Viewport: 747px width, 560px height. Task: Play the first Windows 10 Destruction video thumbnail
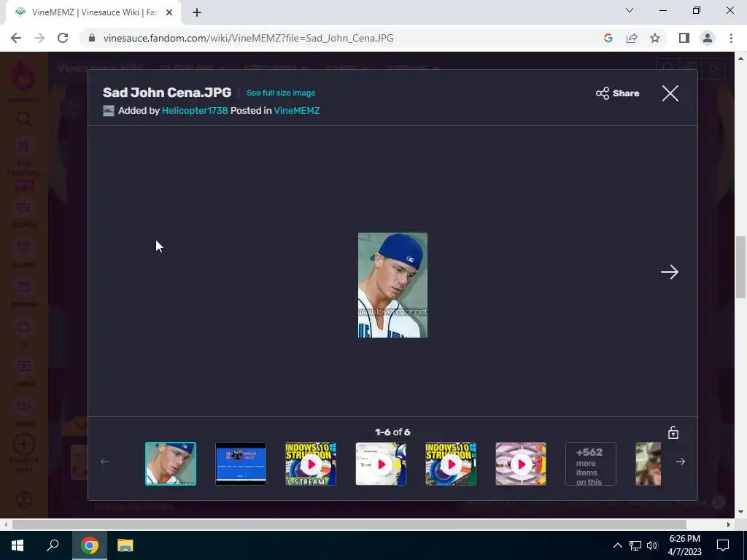click(x=311, y=464)
